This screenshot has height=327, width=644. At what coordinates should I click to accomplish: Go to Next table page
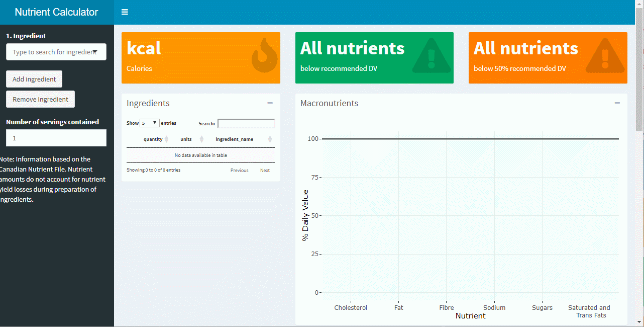pyautogui.click(x=265, y=171)
